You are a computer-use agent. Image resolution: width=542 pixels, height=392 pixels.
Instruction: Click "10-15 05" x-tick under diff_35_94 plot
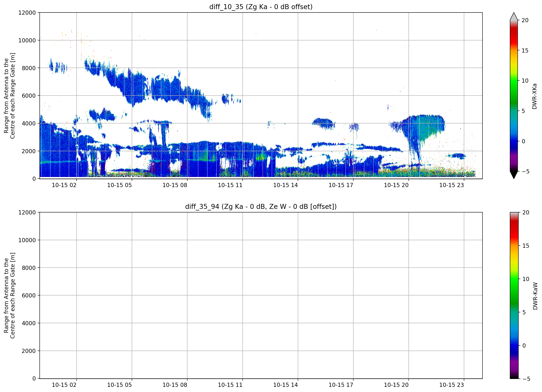pos(119,385)
